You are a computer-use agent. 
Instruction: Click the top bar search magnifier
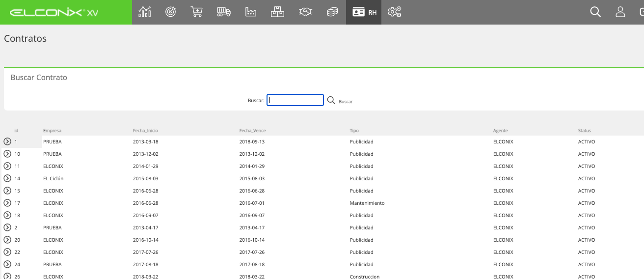(595, 12)
